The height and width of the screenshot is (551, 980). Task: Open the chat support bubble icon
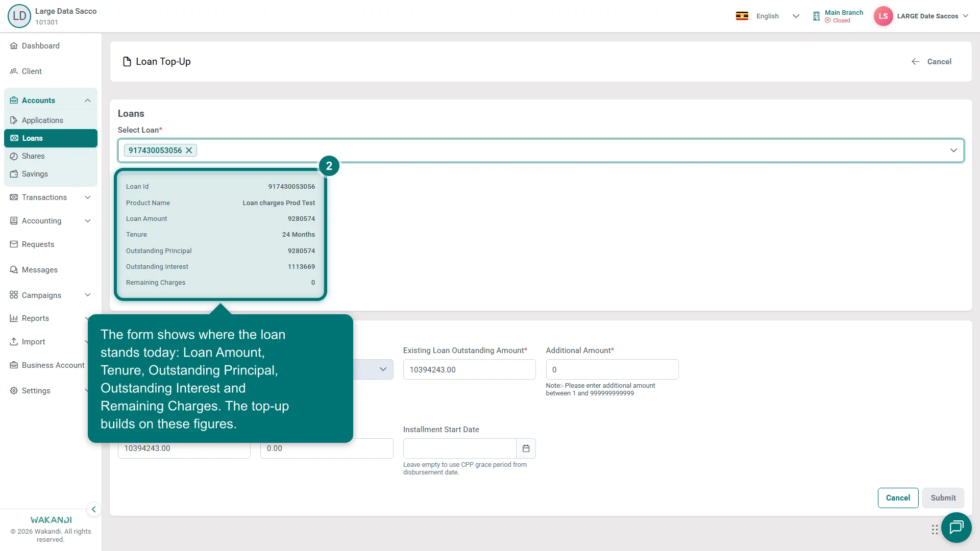(x=956, y=527)
